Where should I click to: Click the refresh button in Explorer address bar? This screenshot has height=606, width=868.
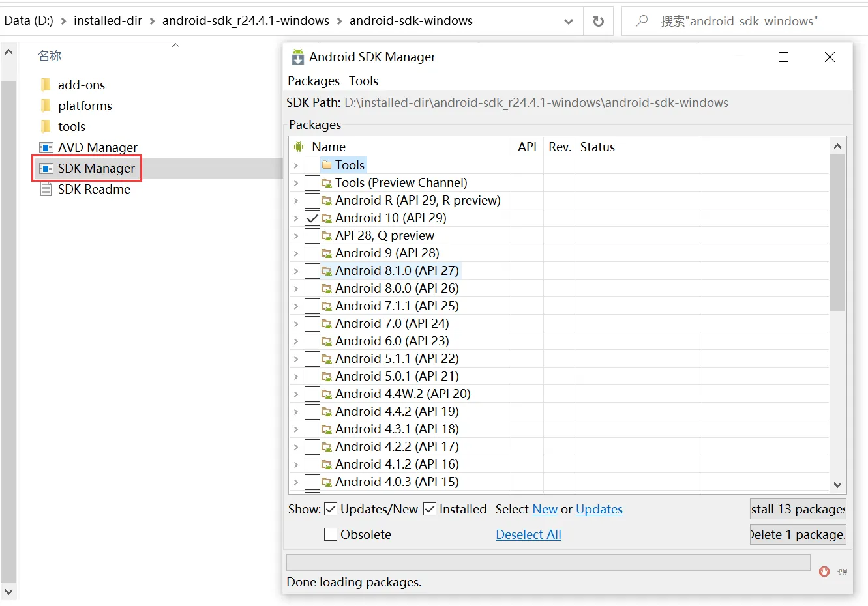pyautogui.click(x=598, y=22)
